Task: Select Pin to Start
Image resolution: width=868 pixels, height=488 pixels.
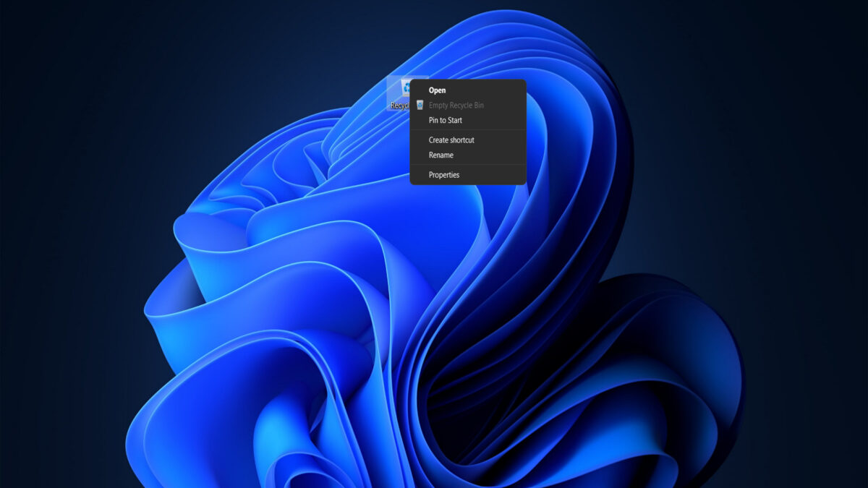Action: click(467, 121)
